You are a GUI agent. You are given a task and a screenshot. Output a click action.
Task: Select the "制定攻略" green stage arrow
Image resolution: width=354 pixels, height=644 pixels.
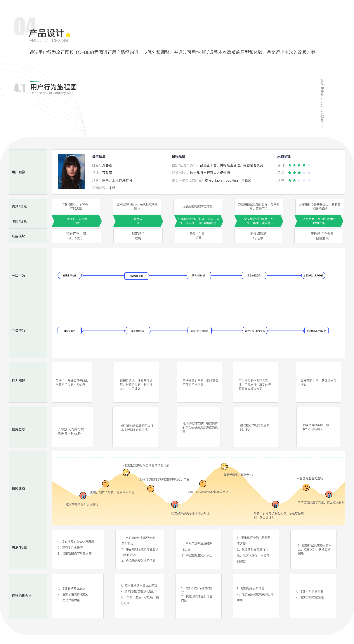[x=138, y=221]
